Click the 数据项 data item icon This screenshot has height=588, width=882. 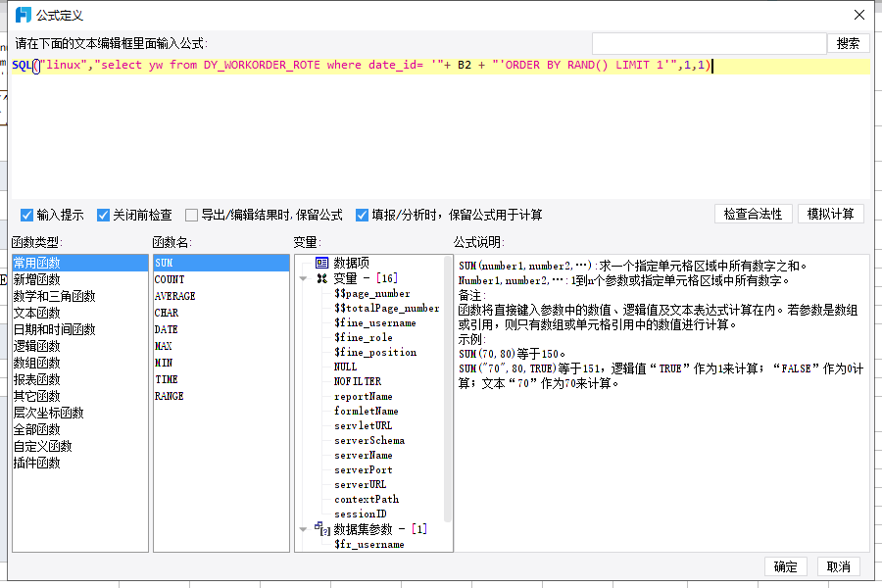click(x=321, y=263)
